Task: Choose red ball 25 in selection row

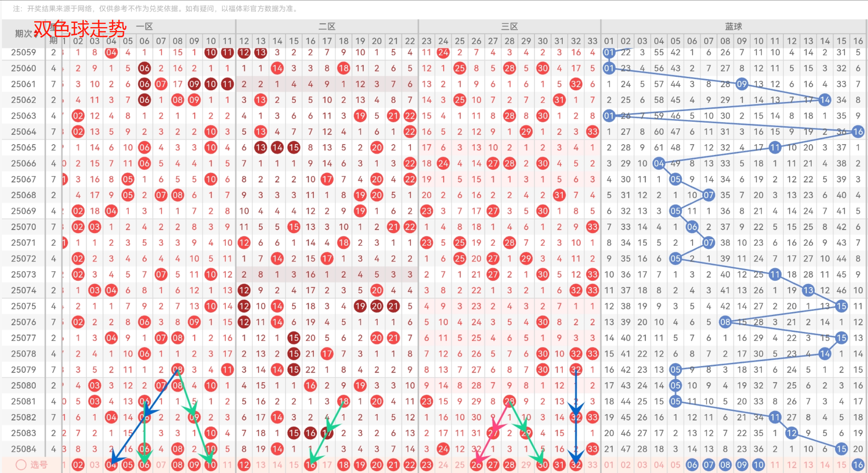Action: [x=460, y=464]
